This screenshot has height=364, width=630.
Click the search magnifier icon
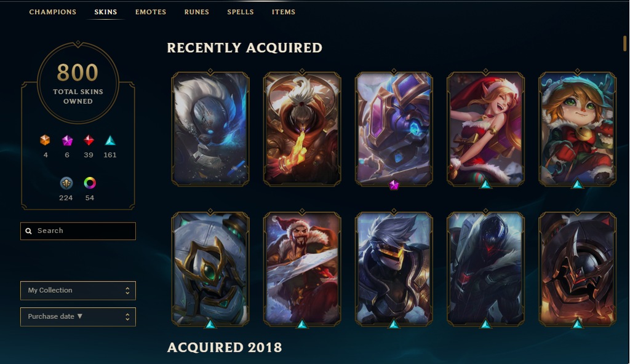[28, 231]
